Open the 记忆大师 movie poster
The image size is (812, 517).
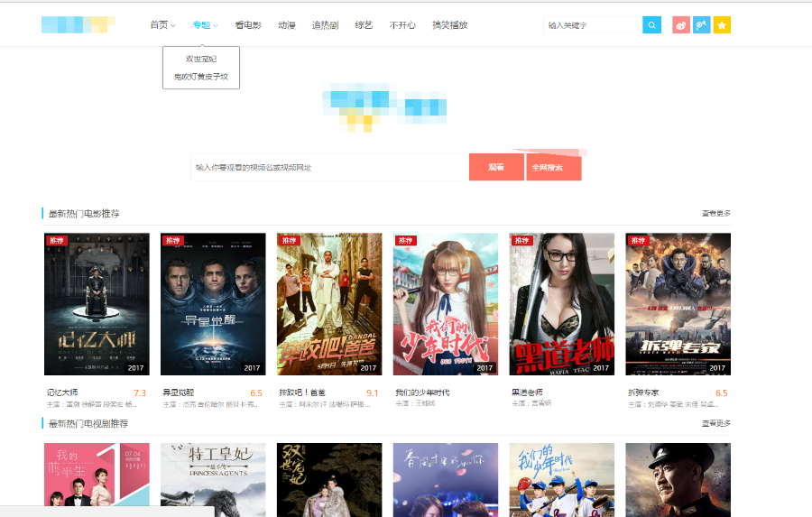(x=97, y=304)
